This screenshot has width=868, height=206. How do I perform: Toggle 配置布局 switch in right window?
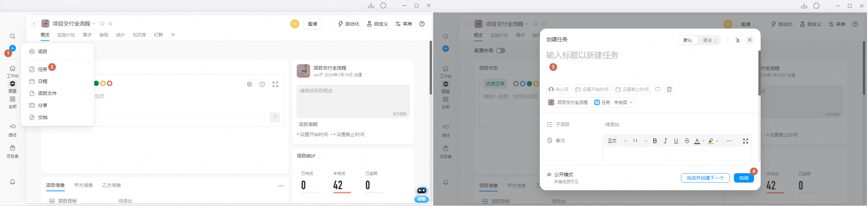pos(500,50)
